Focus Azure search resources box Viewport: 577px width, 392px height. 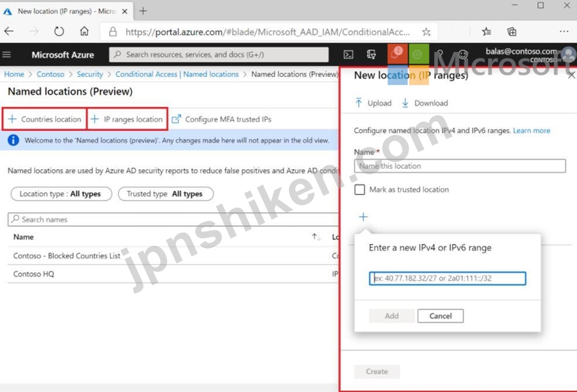point(219,54)
